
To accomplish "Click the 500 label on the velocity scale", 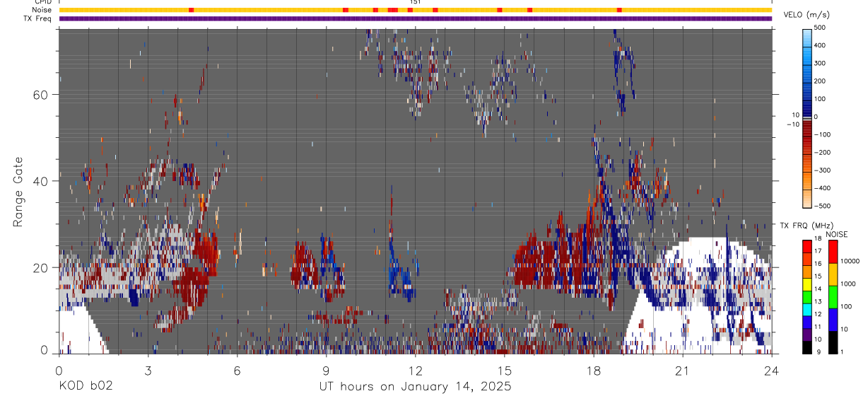I will click(821, 28).
